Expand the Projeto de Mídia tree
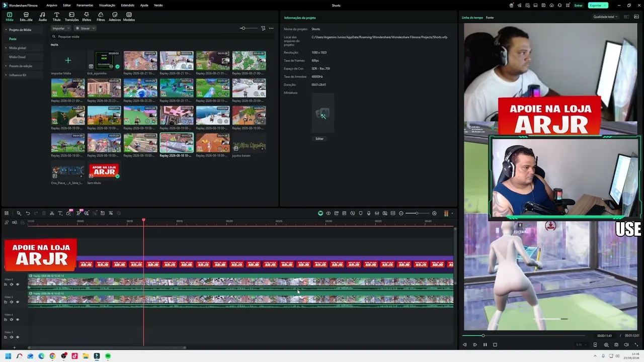Image resolution: width=644 pixels, height=362 pixels. [x=6, y=30]
